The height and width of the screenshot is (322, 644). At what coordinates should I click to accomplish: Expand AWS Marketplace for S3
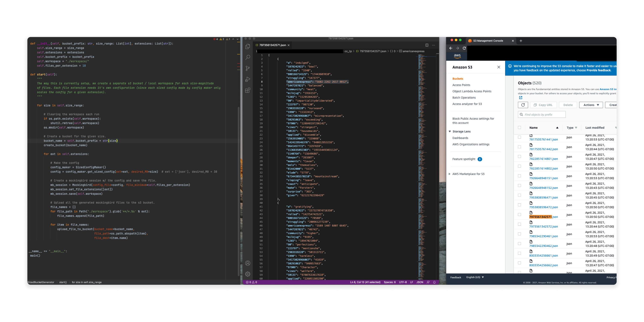[x=450, y=174]
